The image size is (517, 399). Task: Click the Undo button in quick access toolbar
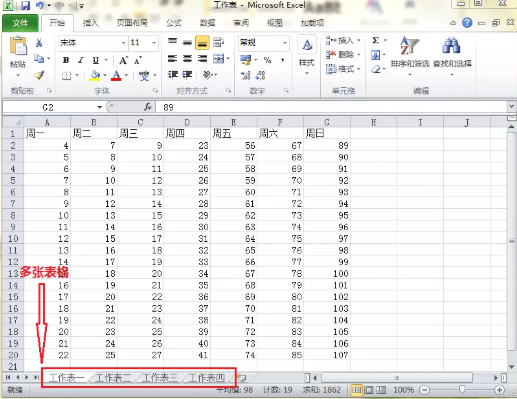pos(40,6)
